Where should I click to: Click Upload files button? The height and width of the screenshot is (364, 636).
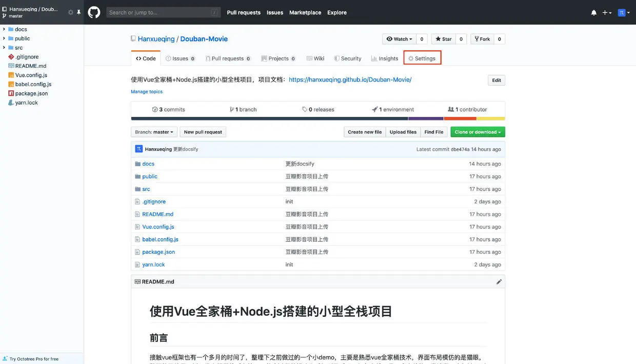point(403,132)
